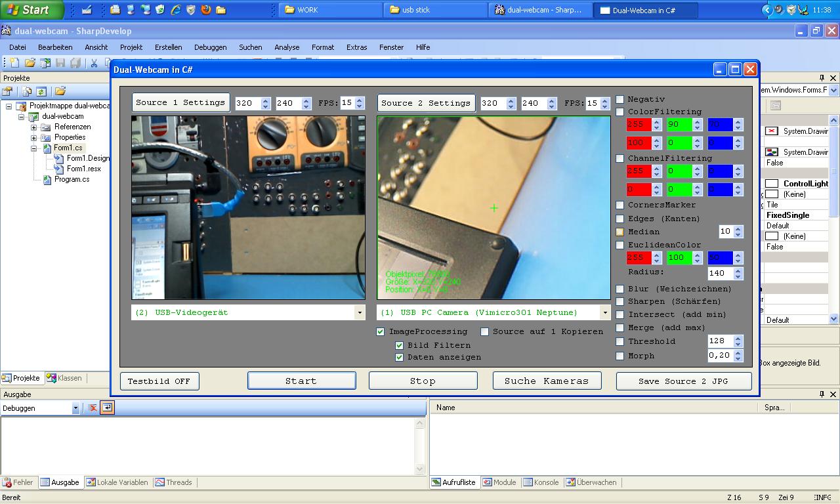Toggle the Median filter checkbox

619,232
